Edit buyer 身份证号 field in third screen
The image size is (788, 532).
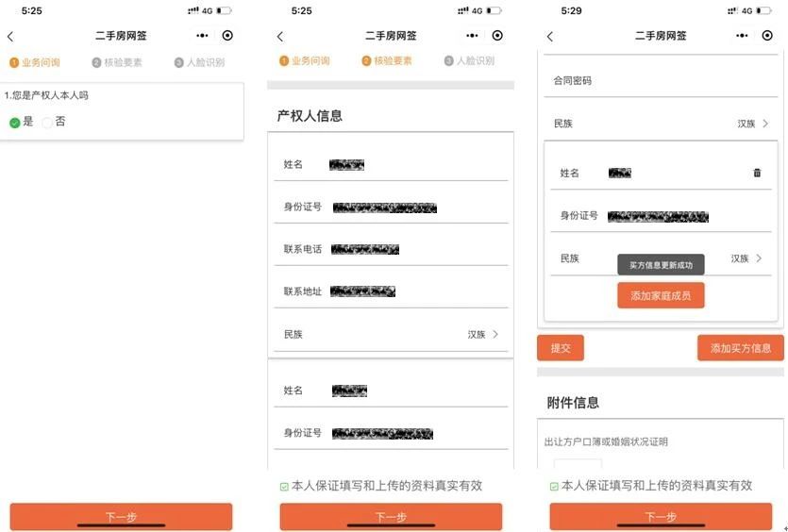[661, 216]
